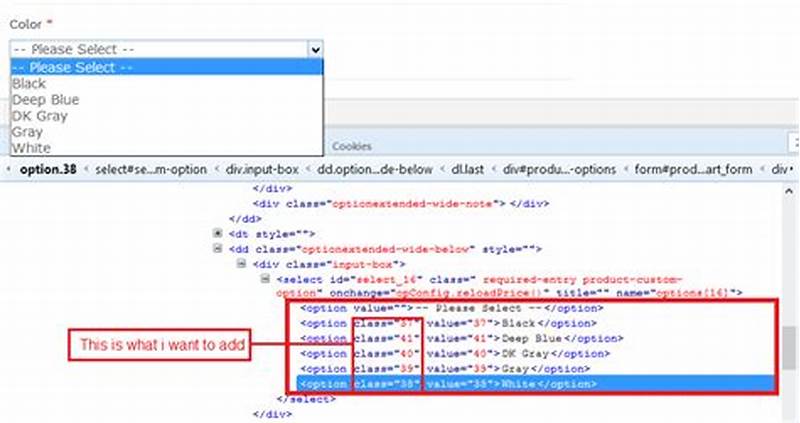Switch to the Cookies panel tab
The height and width of the screenshot is (423, 800).
pos(352,146)
